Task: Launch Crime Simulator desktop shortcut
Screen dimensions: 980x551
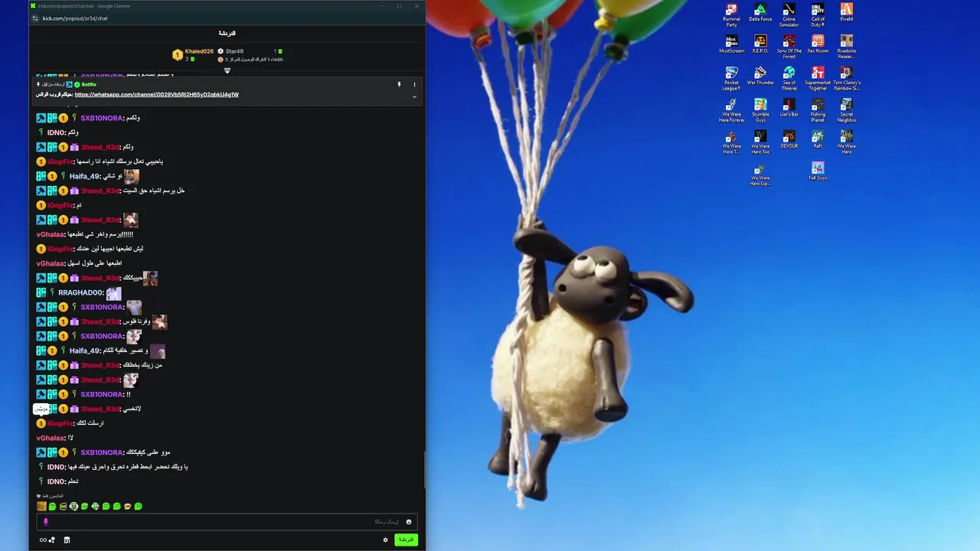Action: point(789,15)
